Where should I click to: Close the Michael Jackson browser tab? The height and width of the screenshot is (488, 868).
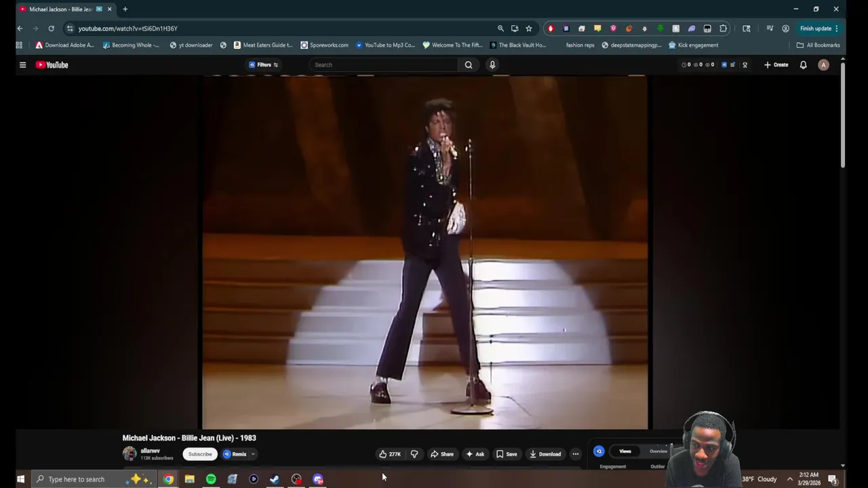point(109,9)
